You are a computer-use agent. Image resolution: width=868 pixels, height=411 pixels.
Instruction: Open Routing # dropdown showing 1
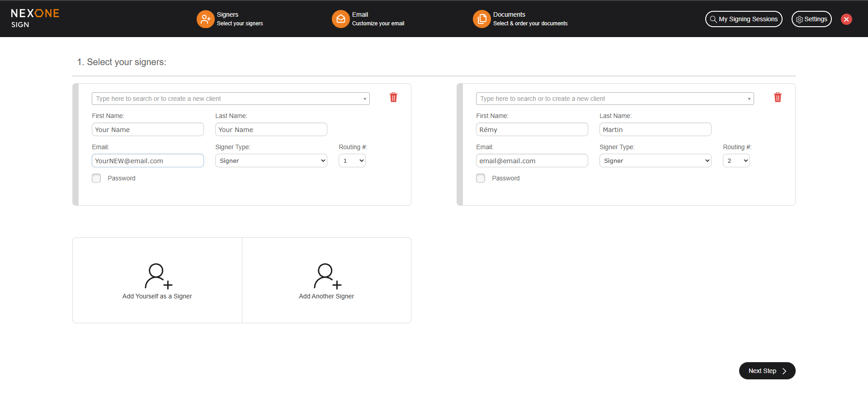coord(352,161)
